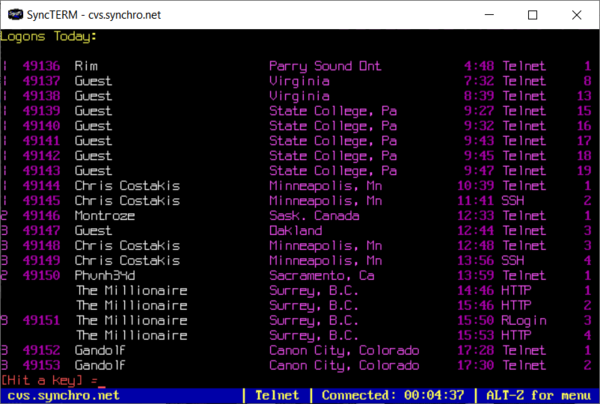Viewport: 600px width, 404px height.
Task: Click The Millionaire on the 15:46 row
Action: click(x=132, y=305)
